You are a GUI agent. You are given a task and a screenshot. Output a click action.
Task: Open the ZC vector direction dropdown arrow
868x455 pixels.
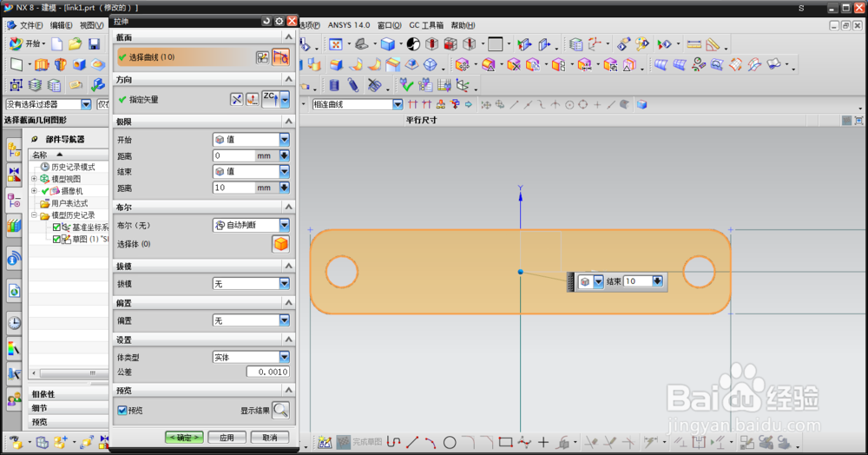[x=285, y=100]
